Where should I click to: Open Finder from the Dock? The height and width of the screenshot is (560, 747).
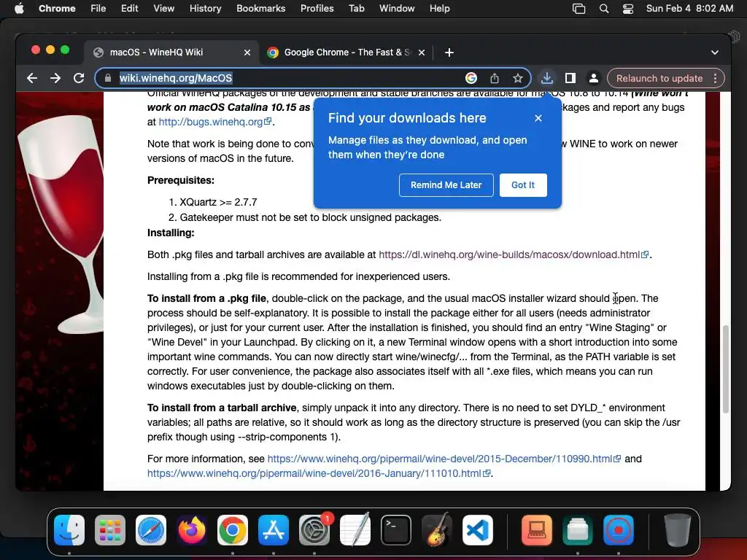point(69,530)
